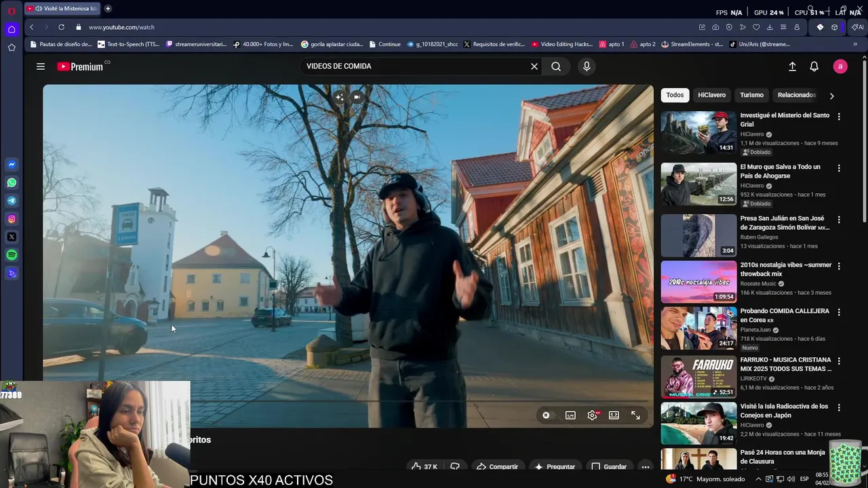The image size is (868, 488).
Task: Open a new browser tab
Action: (x=108, y=9)
